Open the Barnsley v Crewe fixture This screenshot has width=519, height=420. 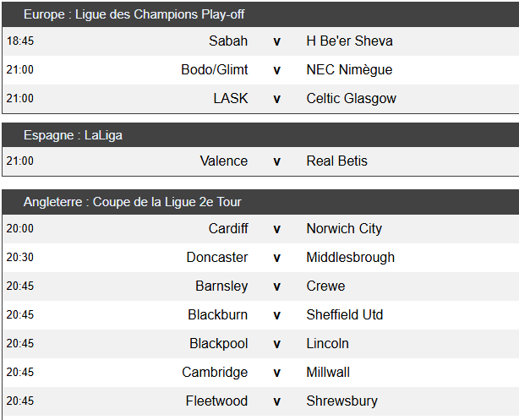[x=260, y=286]
